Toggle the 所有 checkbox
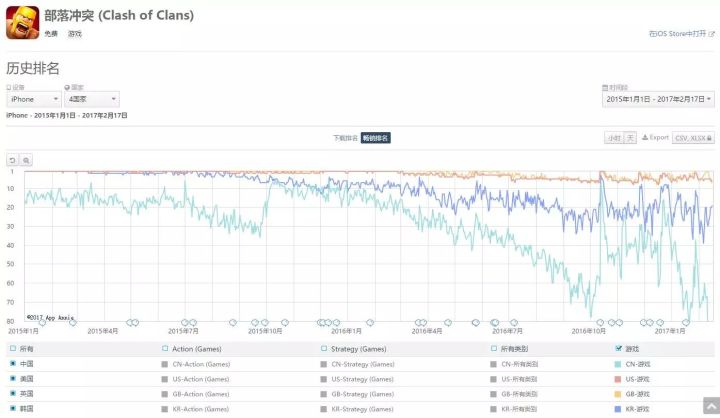Viewport: 720px width, 418px height. pyautogui.click(x=13, y=349)
